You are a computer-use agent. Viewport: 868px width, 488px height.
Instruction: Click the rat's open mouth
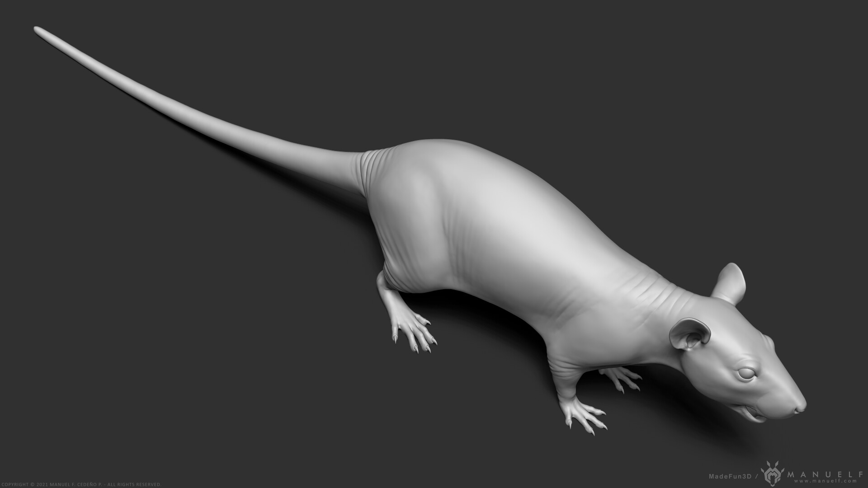click(753, 412)
